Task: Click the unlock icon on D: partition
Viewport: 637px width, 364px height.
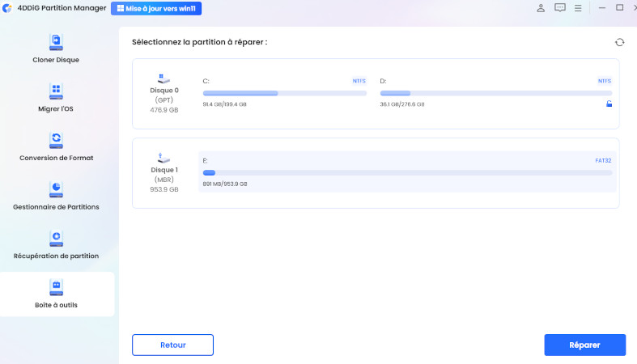Action: pyautogui.click(x=609, y=104)
